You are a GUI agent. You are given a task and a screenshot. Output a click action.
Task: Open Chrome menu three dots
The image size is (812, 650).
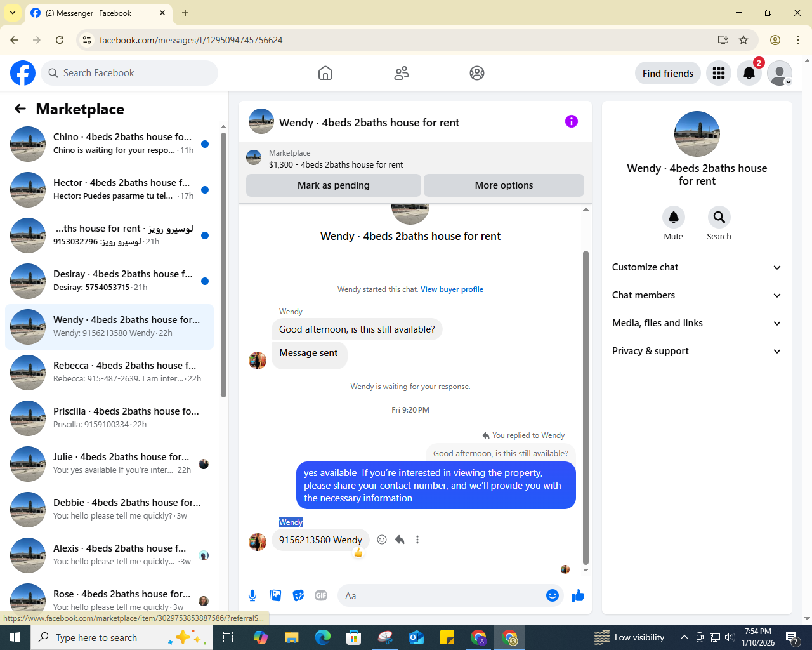(798, 40)
